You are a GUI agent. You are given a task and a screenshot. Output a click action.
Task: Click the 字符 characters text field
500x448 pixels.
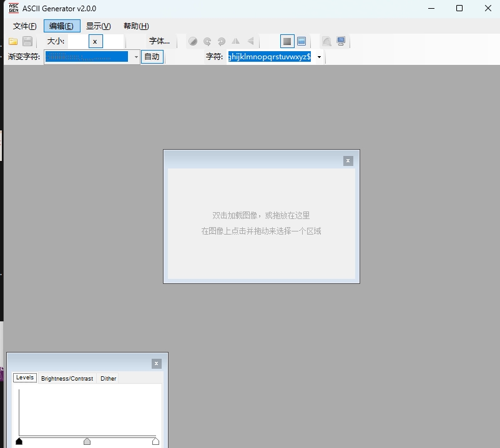270,57
